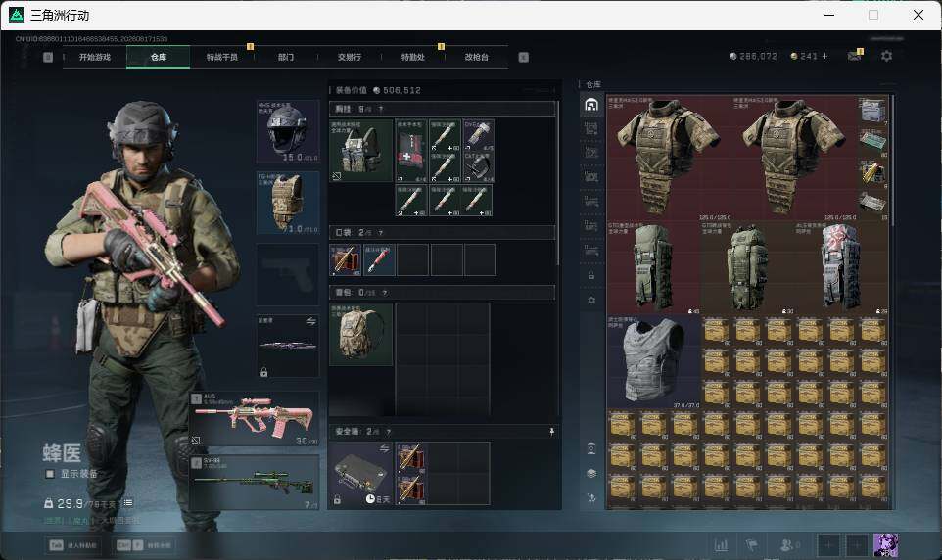Image resolution: width=942 pixels, height=560 pixels.
Task: Click the gold bullet item in the warehouse right column
Action: [x=872, y=173]
